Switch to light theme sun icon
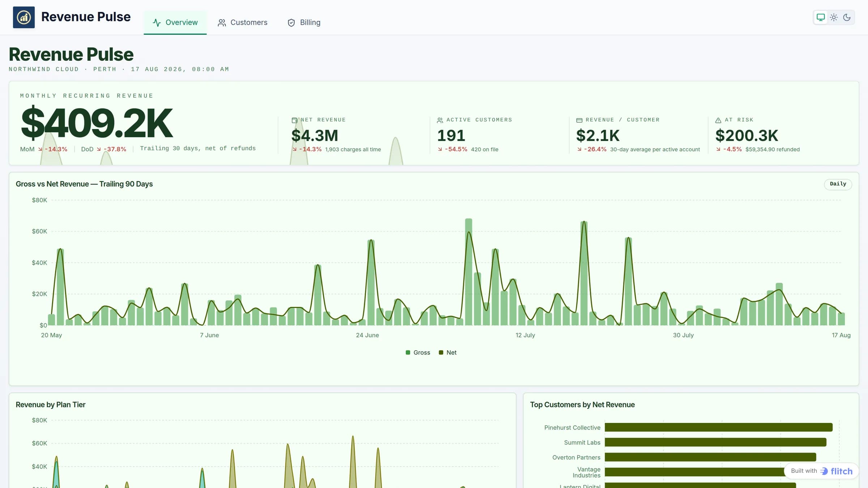Screen dimensions: 868x488 pos(834,17)
